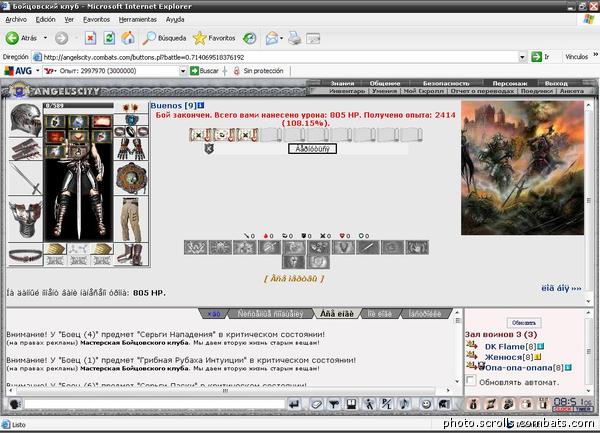The image size is (600, 433).
Task: Expand the Atrás back-history dropdown arrow
Action: pos(45,38)
